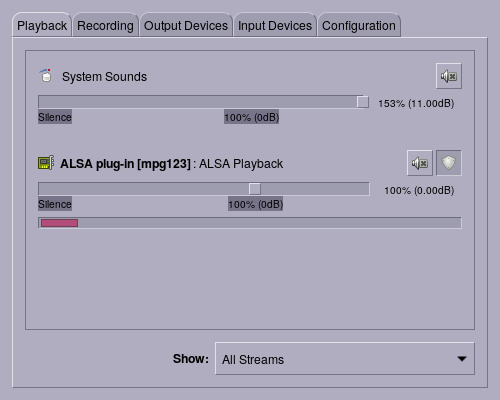Open the Configuration tab
This screenshot has height=400, width=500.
coord(359,26)
